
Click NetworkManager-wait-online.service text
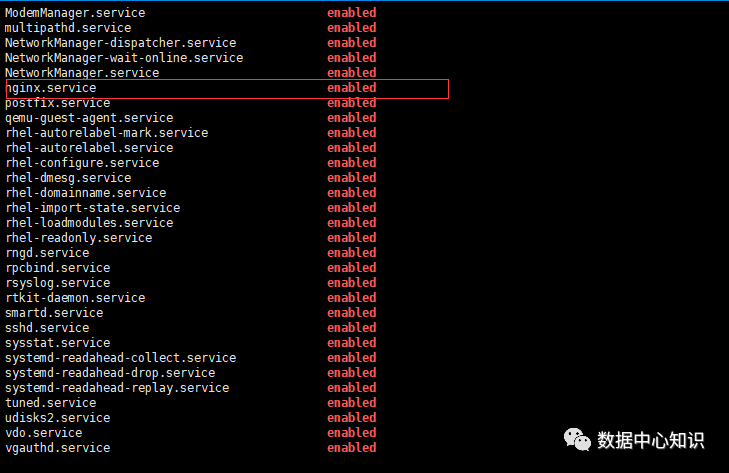coord(124,58)
